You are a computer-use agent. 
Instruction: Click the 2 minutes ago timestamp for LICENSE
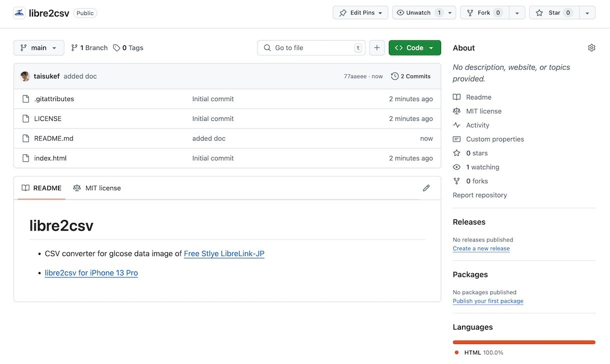click(411, 119)
